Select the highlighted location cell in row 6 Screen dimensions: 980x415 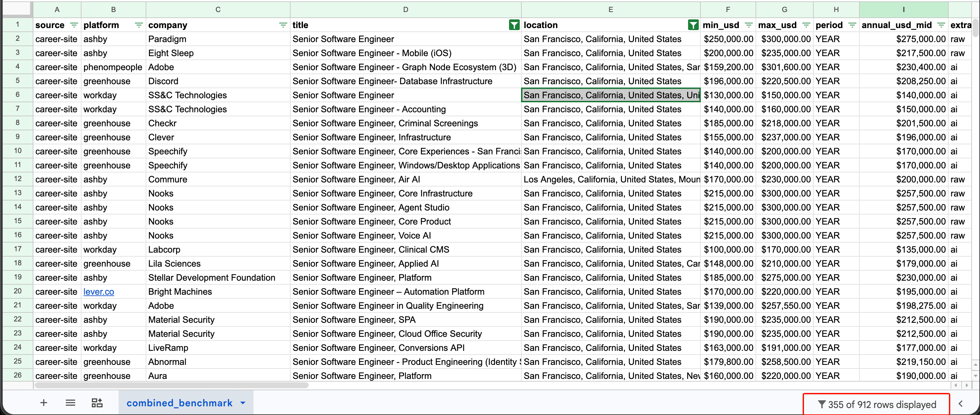611,95
